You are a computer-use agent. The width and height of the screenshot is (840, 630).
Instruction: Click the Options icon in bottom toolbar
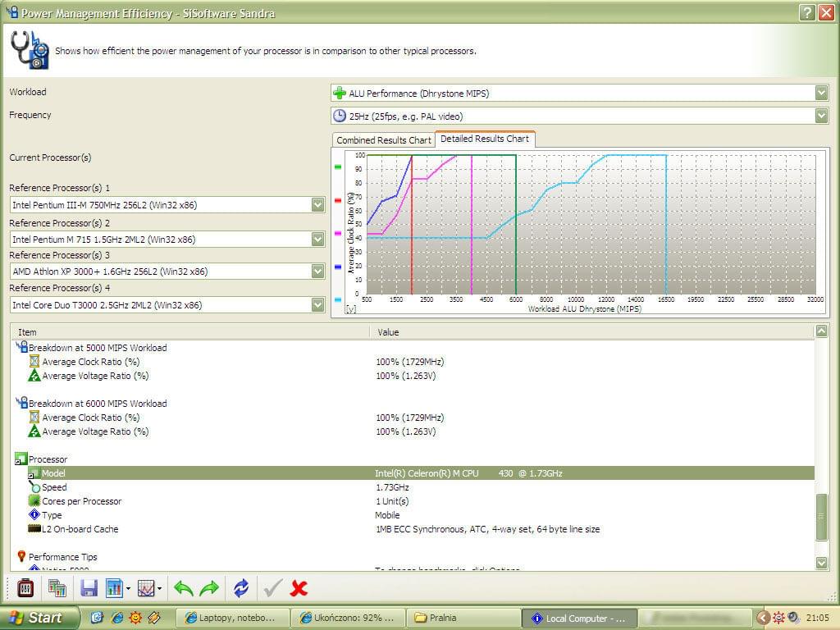point(25,587)
